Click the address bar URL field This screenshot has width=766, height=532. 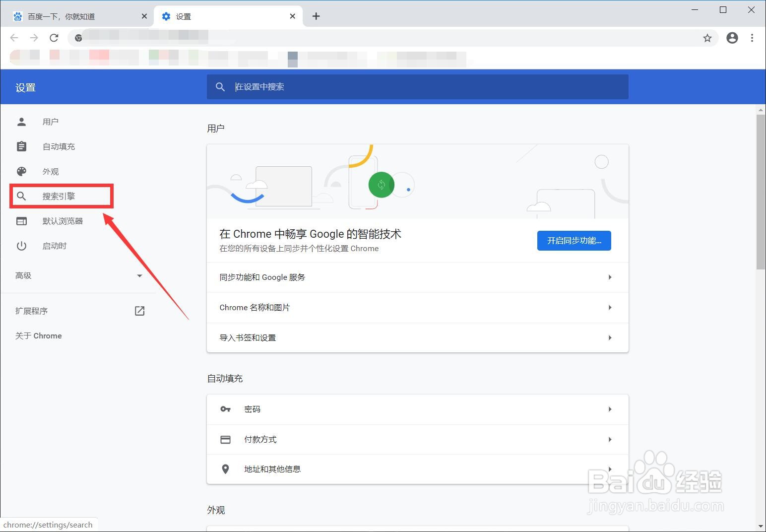(392, 38)
